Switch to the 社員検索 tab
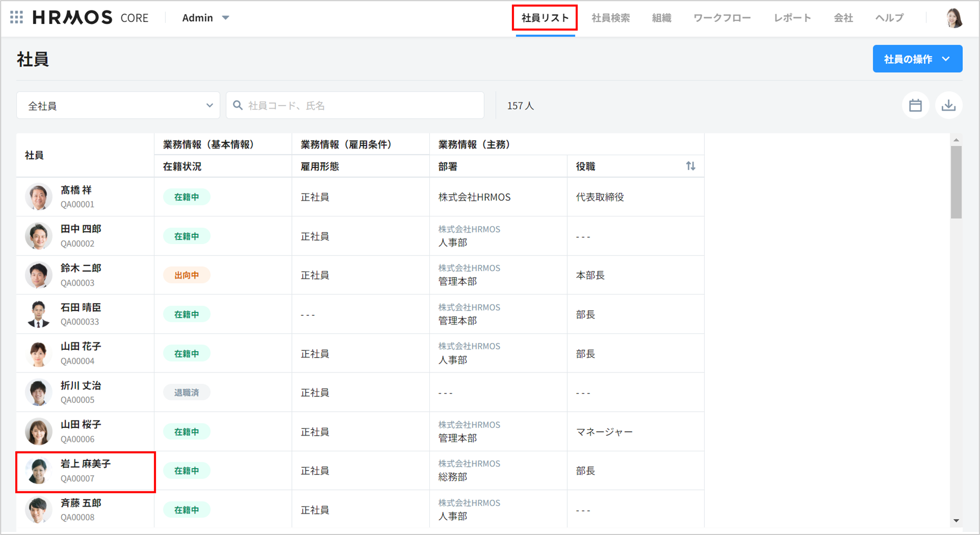 610,18
